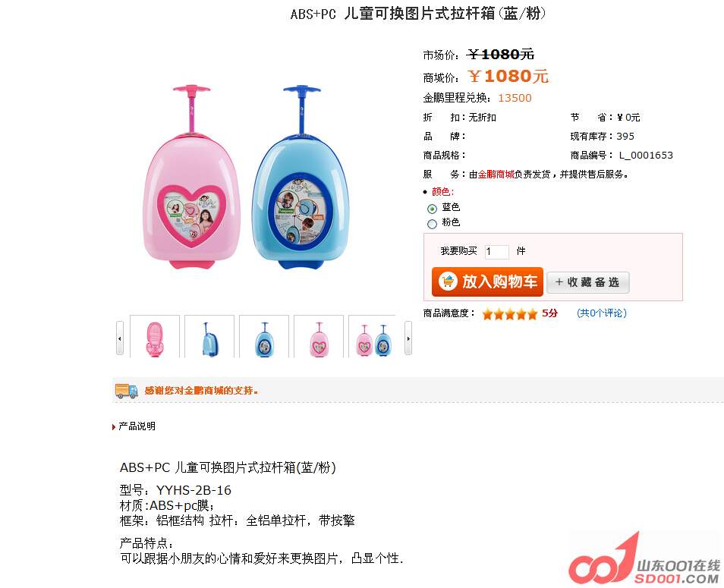Show the previous thumbnails with the left arrow

coord(120,338)
